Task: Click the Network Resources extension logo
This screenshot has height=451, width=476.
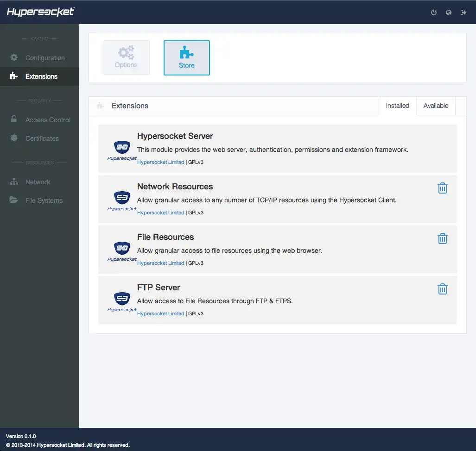Action: click(122, 201)
